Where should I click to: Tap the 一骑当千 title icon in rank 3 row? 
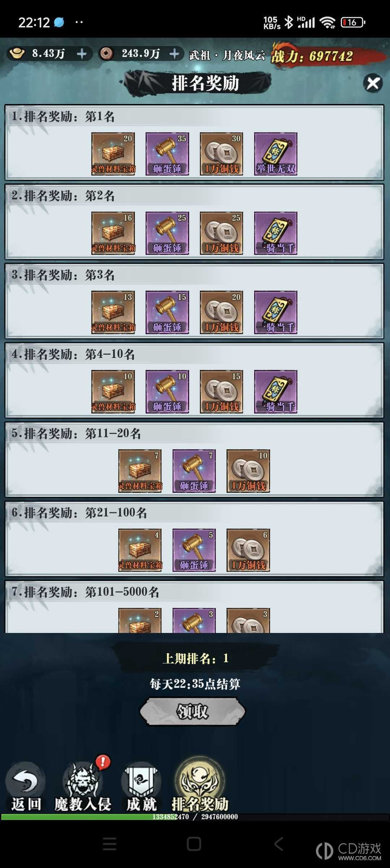pos(276,312)
